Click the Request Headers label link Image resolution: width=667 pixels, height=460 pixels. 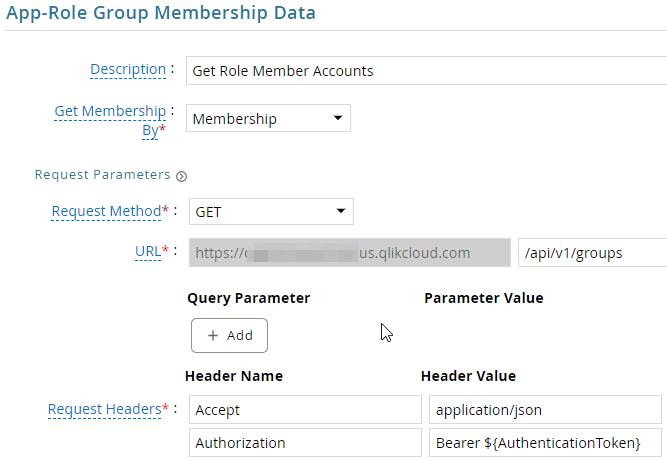click(x=105, y=409)
